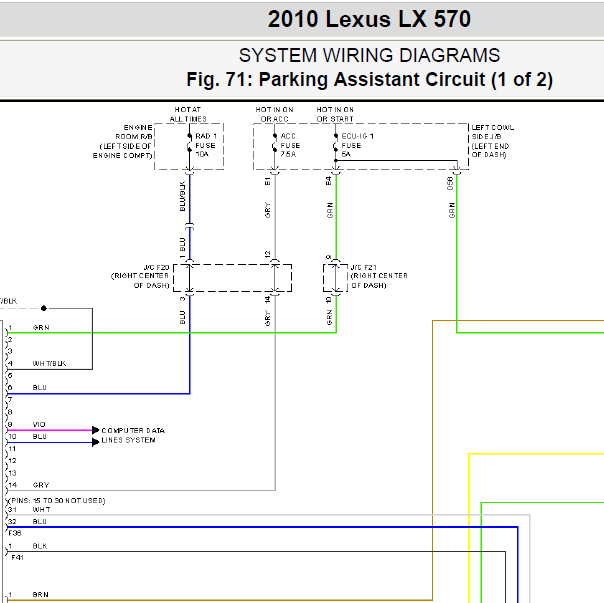The width and height of the screenshot is (604, 603).
Task: Click the "ACC FUSE 7.5A" label
Action: [290, 145]
